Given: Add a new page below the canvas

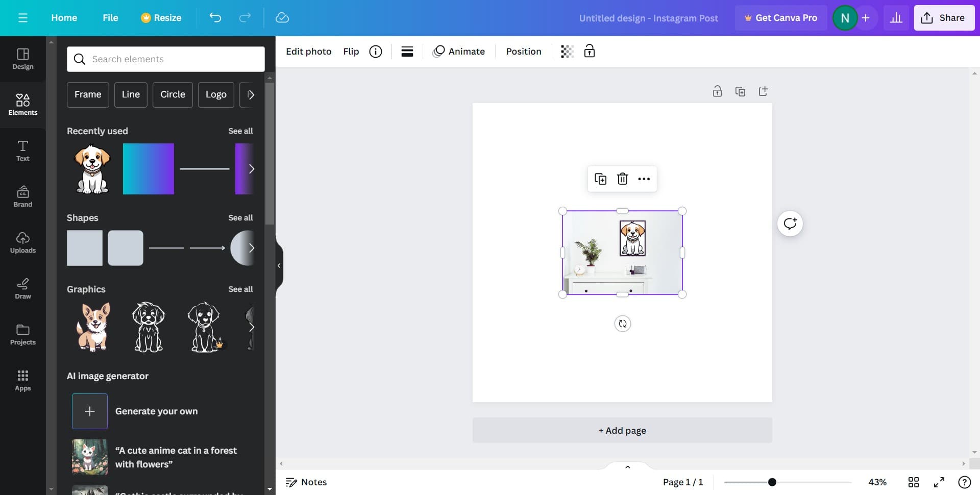Looking at the screenshot, I should [x=622, y=430].
